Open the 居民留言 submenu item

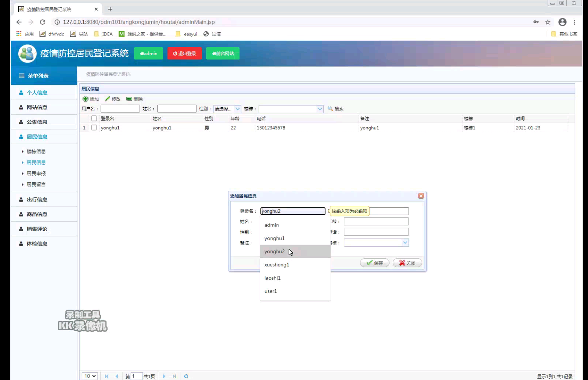(x=36, y=184)
